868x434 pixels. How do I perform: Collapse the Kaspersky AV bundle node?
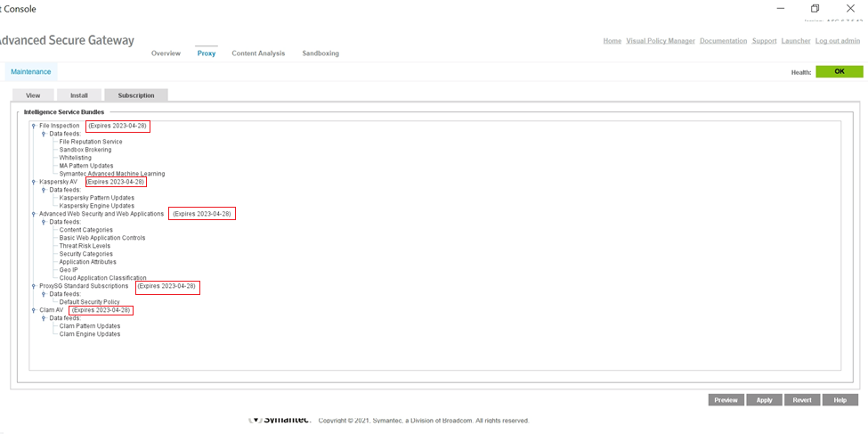pyautogui.click(x=33, y=182)
